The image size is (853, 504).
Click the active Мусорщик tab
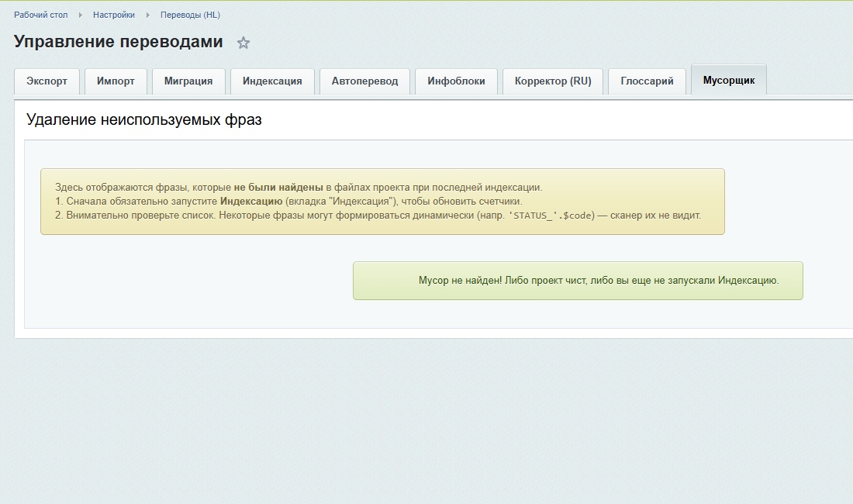728,81
